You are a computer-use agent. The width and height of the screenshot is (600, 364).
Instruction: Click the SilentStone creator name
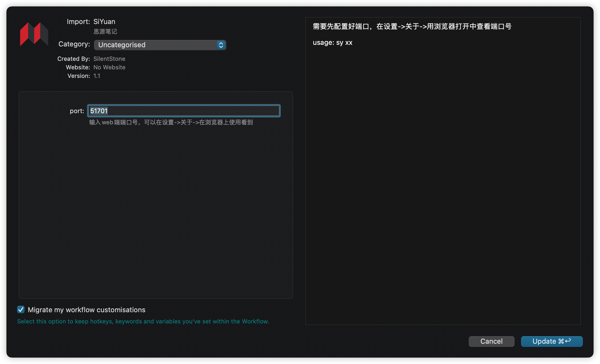point(109,59)
